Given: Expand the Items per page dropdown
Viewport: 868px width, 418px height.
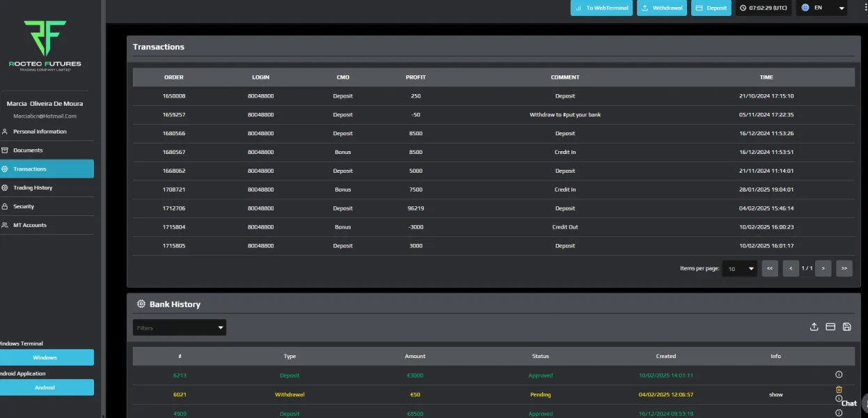Looking at the screenshot, I should click(x=739, y=268).
